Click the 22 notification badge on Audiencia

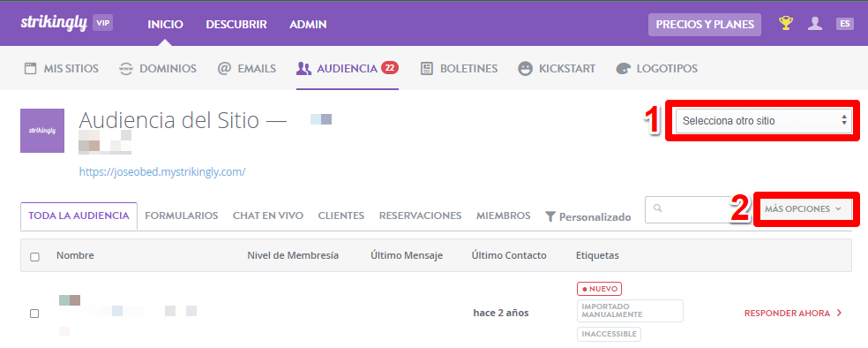[x=390, y=68]
